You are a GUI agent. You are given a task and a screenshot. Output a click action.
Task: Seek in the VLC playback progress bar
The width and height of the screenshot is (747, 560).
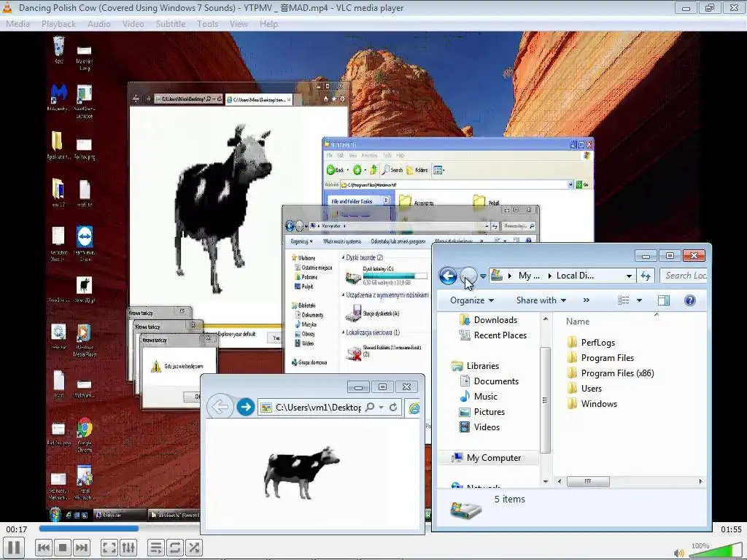(x=119, y=528)
